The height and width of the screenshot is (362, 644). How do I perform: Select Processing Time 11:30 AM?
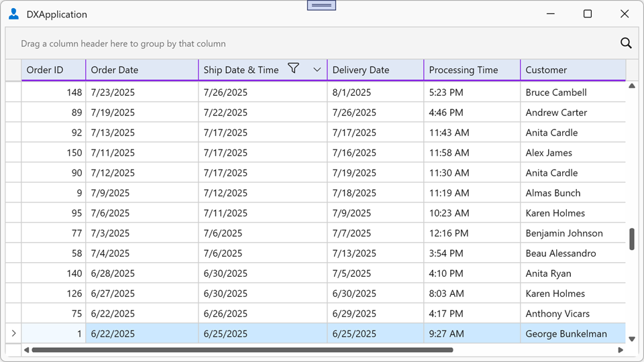click(472, 173)
